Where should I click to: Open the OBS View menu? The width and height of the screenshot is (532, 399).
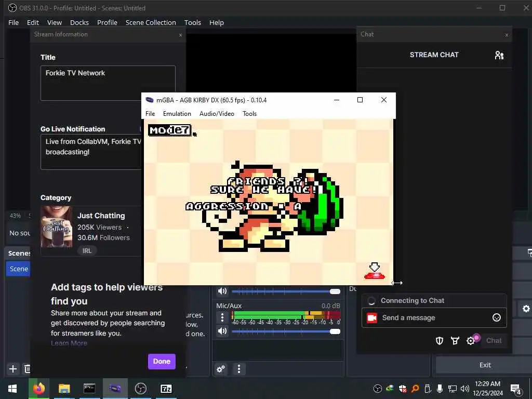coord(54,22)
